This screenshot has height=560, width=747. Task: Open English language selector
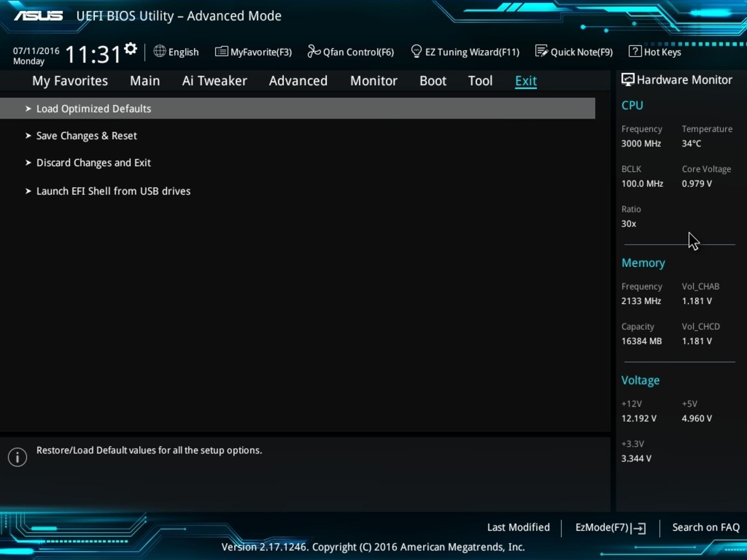183,52
